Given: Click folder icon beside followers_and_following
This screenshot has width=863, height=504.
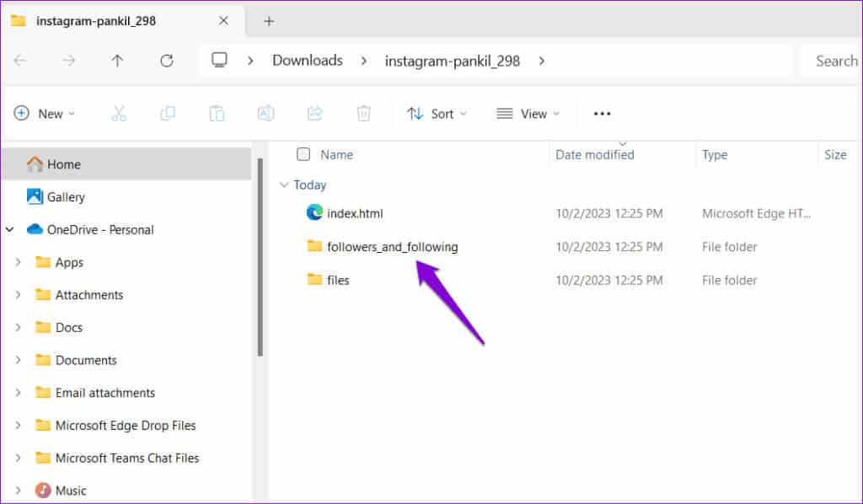Looking at the screenshot, I should point(315,245).
